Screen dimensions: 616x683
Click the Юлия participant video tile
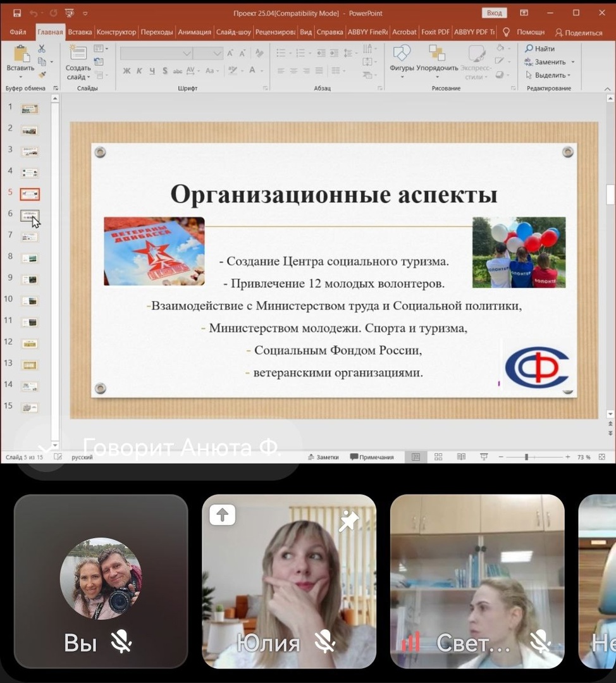289,582
